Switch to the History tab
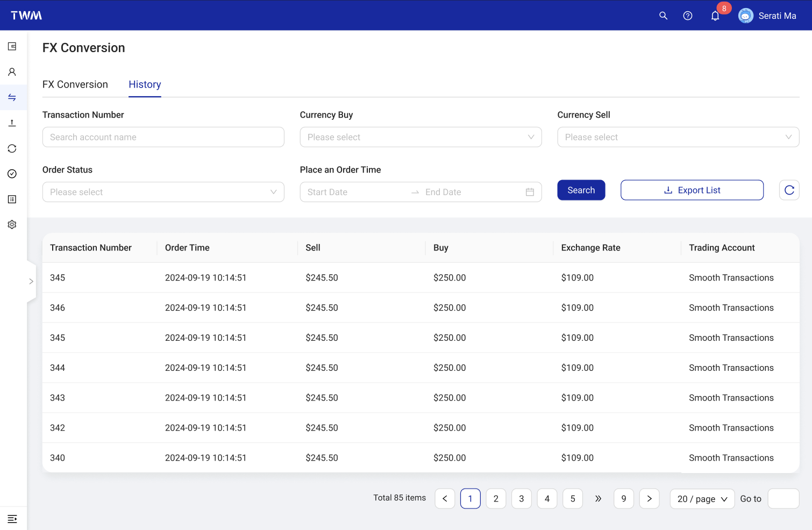 (x=145, y=84)
